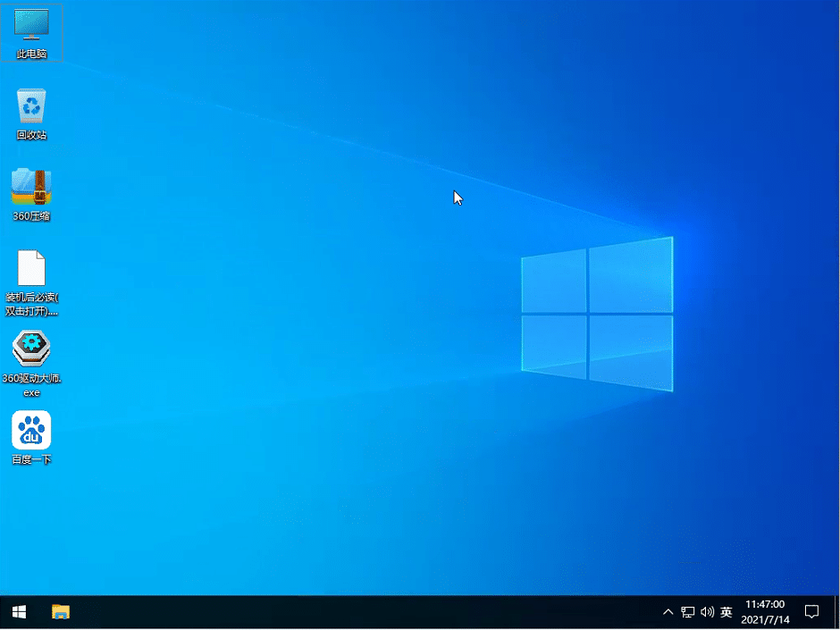Run 360驱动大师.exe driver utility
840x630 pixels.
click(x=31, y=349)
